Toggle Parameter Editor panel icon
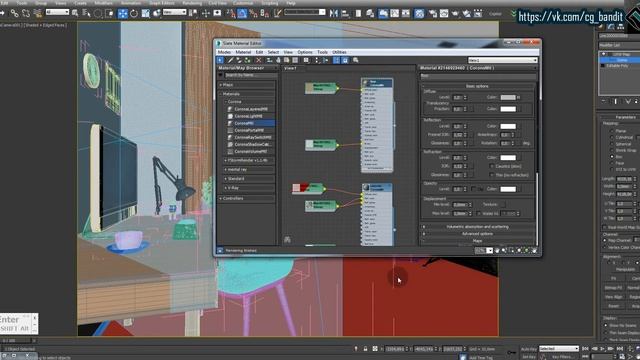The width and height of the screenshot is (640, 360). (345, 60)
